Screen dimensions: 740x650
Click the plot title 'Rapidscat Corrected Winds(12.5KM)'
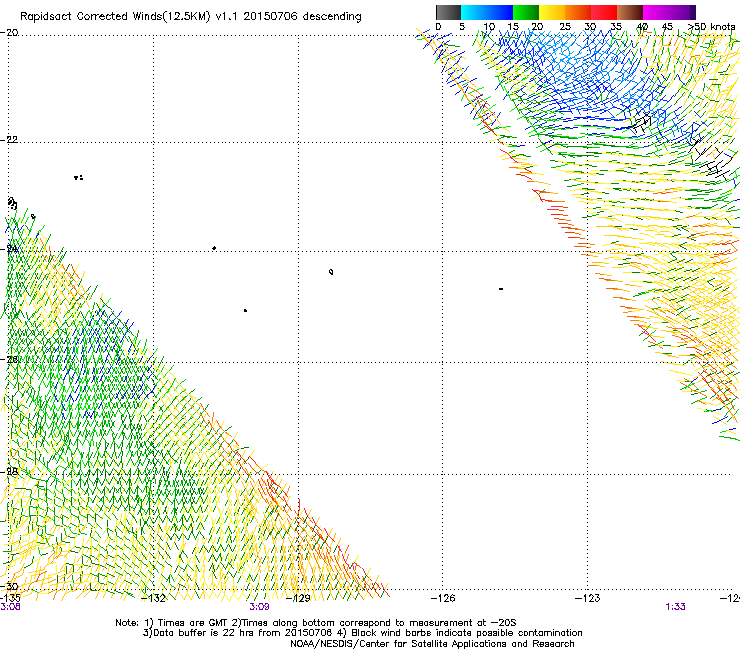pos(115,17)
